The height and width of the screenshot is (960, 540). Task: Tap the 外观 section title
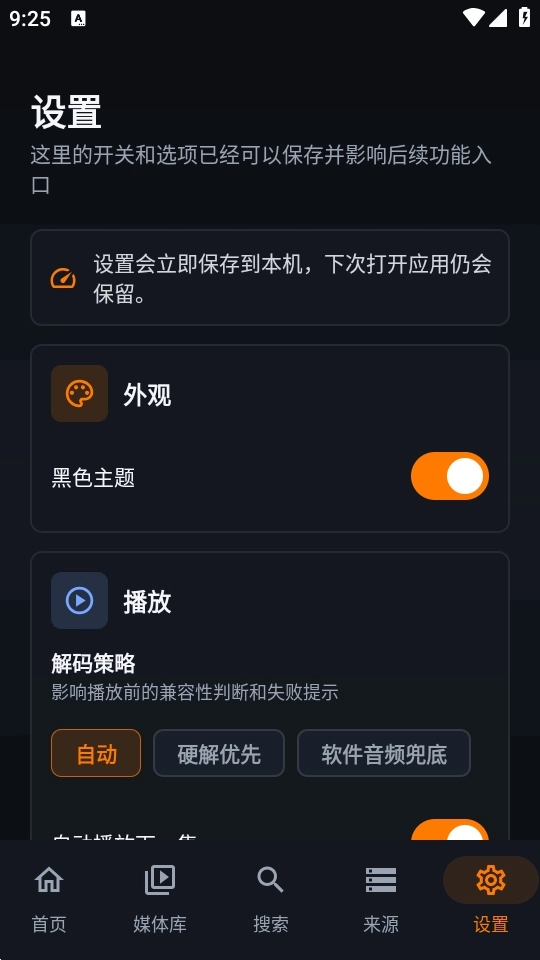point(147,395)
